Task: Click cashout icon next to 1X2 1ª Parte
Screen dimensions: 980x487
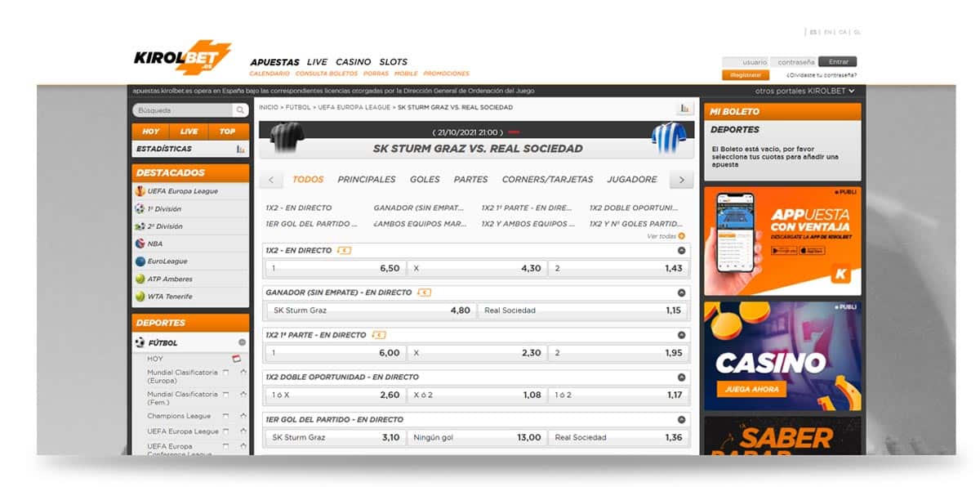Action: coord(378,335)
